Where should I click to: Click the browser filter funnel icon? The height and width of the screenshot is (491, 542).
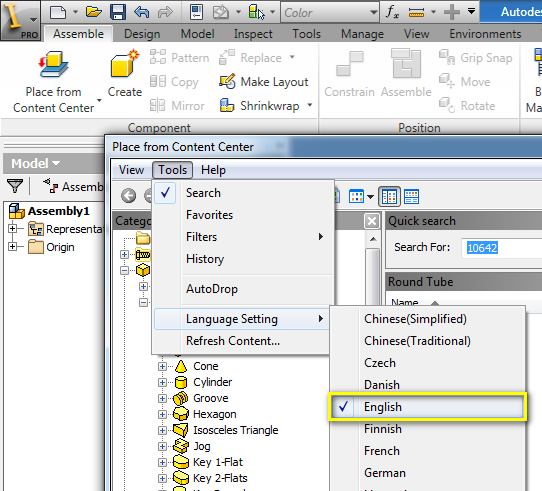click(x=15, y=186)
